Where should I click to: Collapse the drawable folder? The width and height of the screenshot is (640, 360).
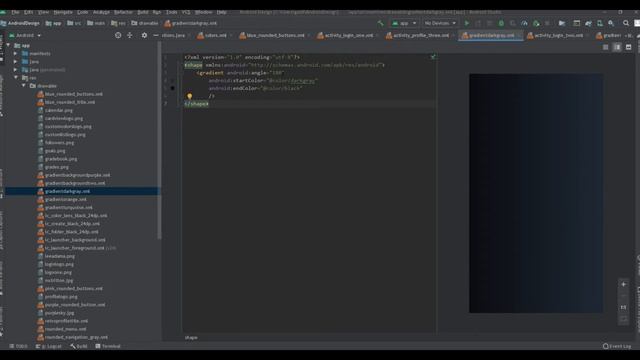24,86
